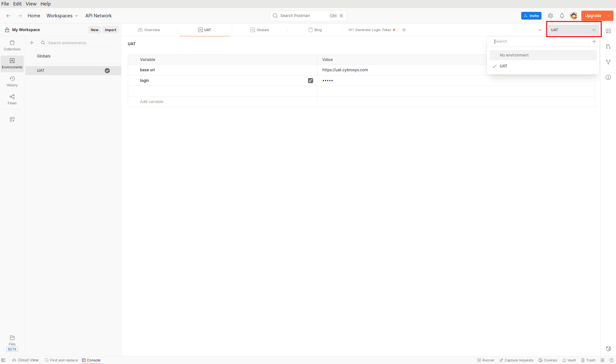Open the History sidebar panel

[12, 81]
